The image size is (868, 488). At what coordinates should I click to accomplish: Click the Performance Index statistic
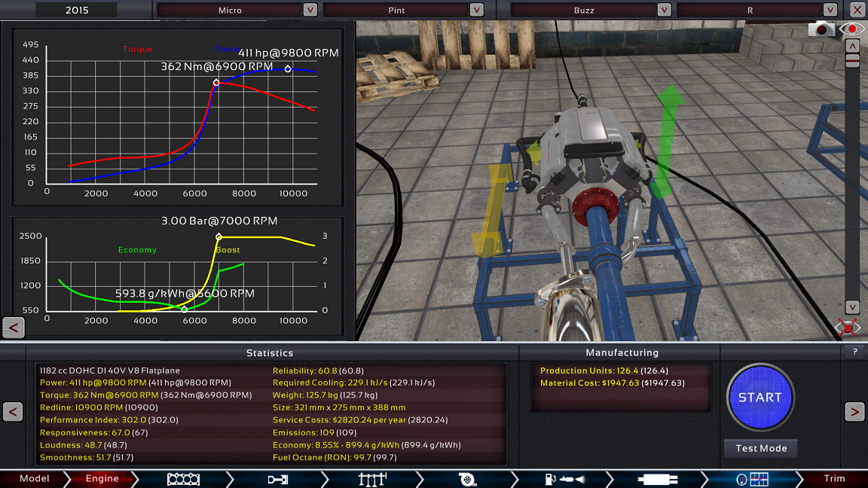click(109, 420)
